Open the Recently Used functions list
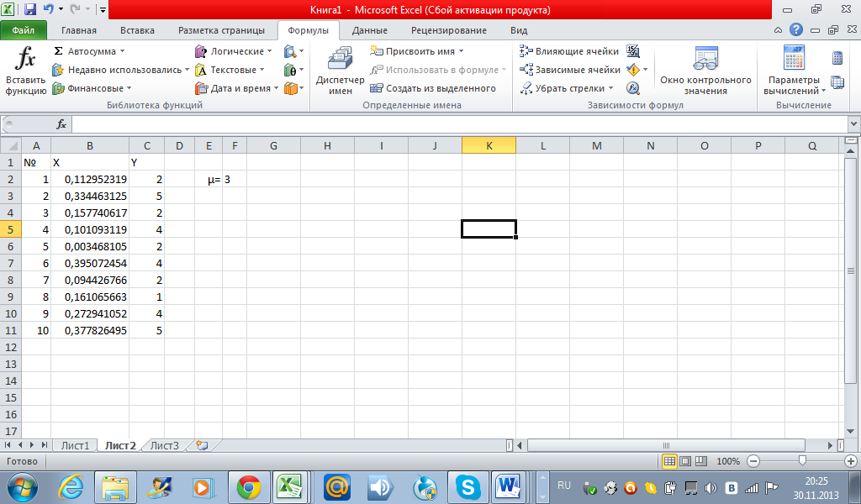This screenshot has width=861, height=504. pos(120,70)
